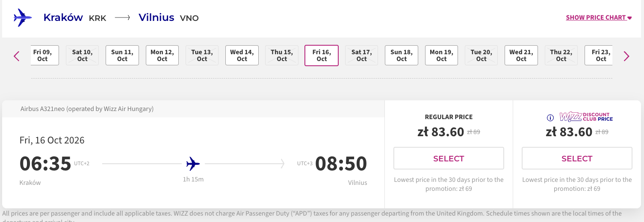Click the unavailable Sat 17, Oct date

(362, 55)
